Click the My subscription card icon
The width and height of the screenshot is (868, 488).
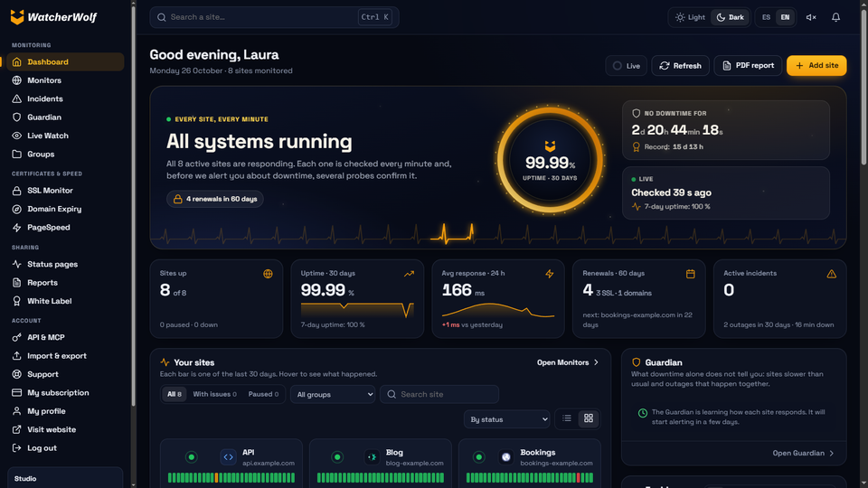click(x=16, y=393)
